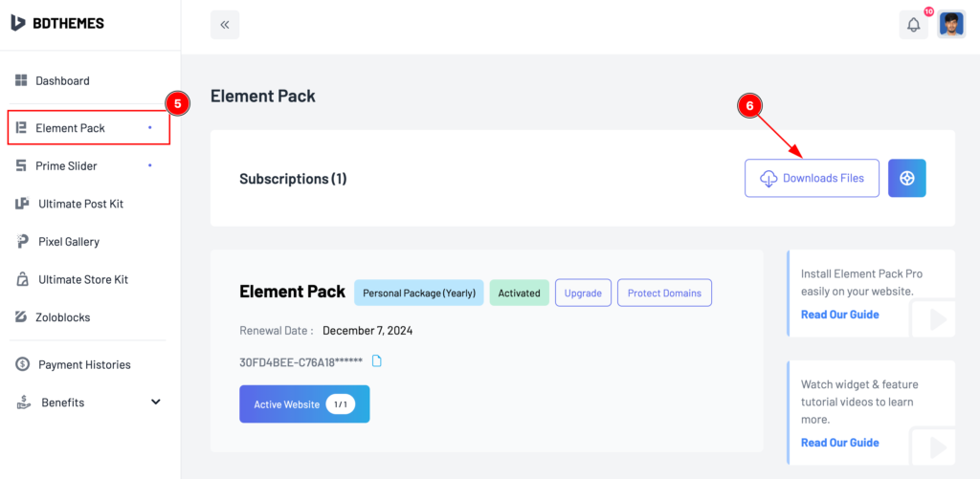980x479 pixels.
Task: Click the blue support lifebuoy button
Action: coord(907,178)
